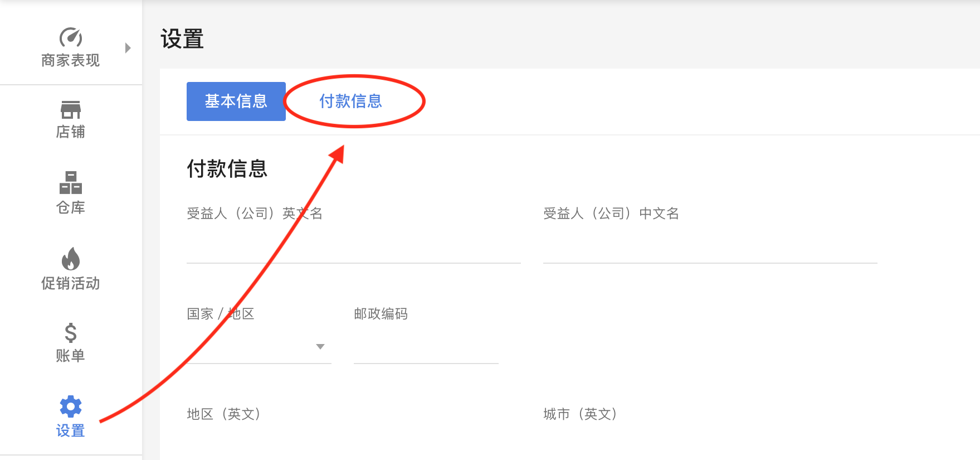Select the 促销活动 flame icon
This screenshot has height=460, width=980.
70,259
